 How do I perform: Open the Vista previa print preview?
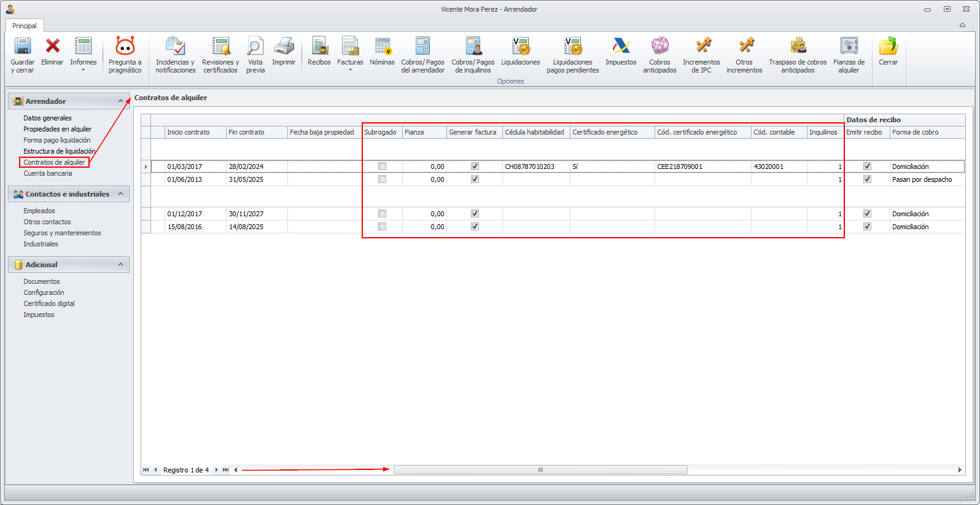(255, 47)
